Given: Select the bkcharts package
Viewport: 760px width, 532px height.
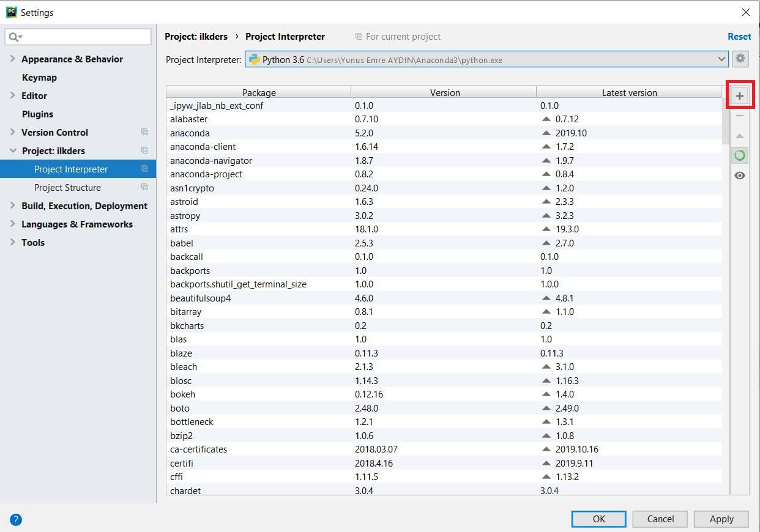Looking at the screenshot, I should 444,325.
